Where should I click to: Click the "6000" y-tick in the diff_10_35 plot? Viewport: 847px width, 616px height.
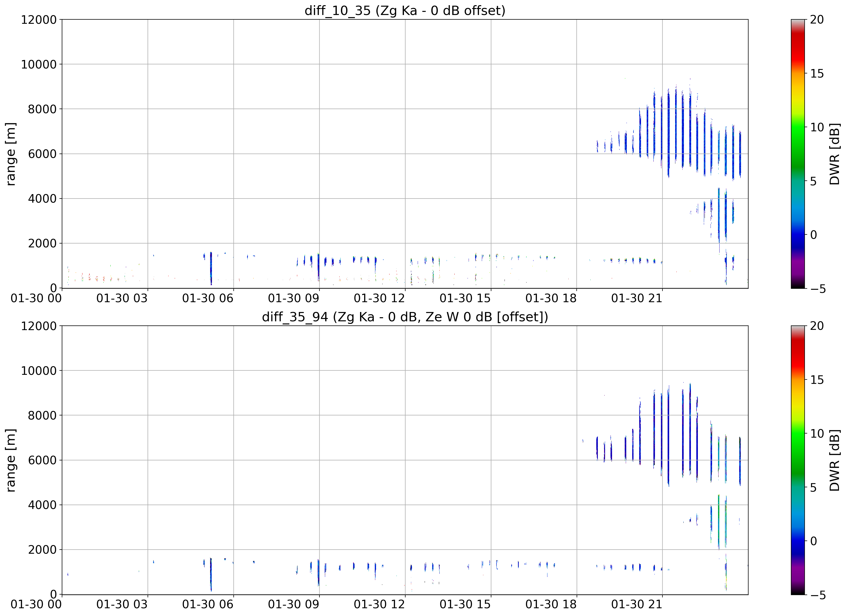pos(42,154)
